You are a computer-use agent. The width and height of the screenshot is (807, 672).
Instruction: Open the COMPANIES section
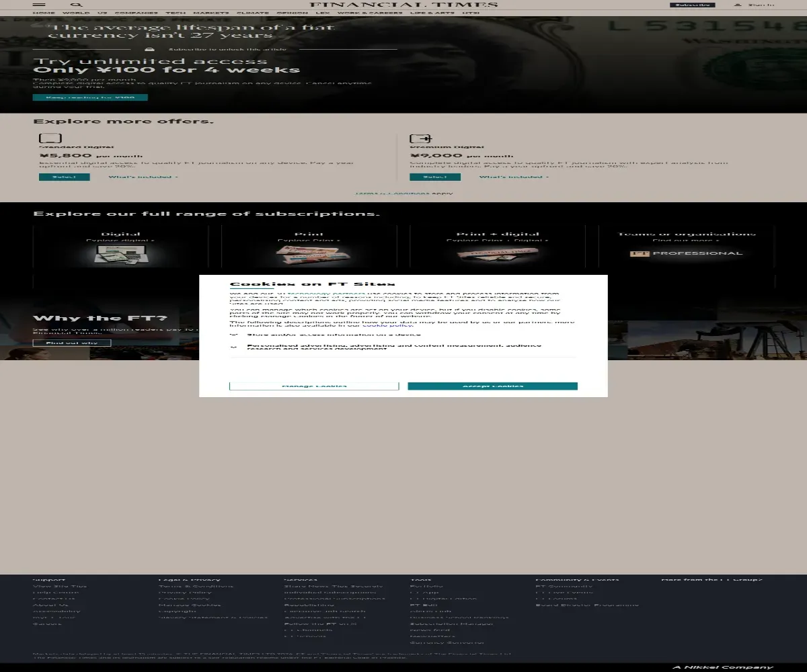(x=137, y=13)
